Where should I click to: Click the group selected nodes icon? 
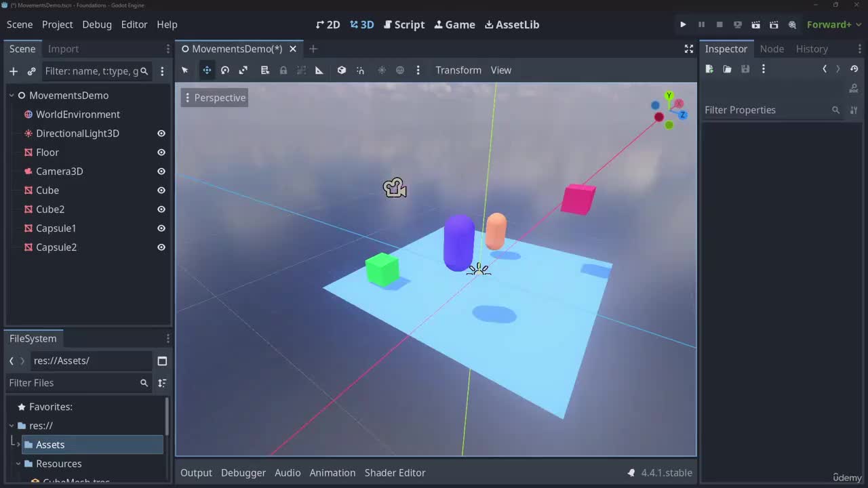[x=302, y=70]
